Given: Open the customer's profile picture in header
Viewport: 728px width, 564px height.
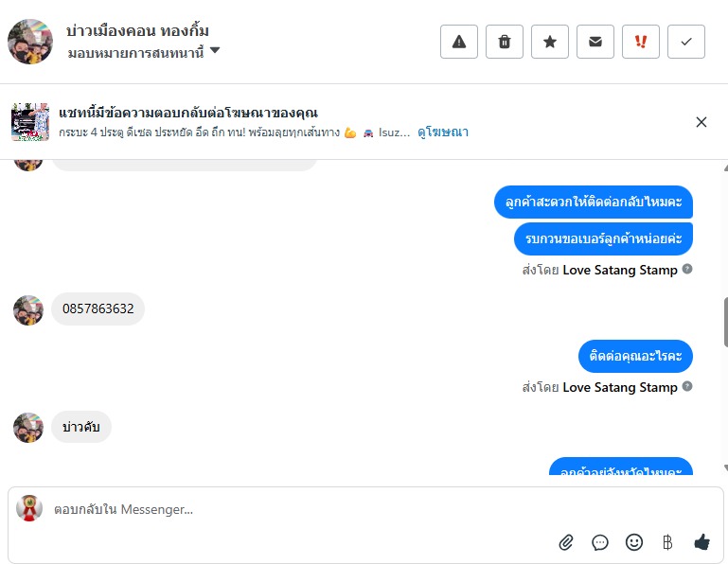Looking at the screenshot, I should pyautogui.click(x=29, y=42).
